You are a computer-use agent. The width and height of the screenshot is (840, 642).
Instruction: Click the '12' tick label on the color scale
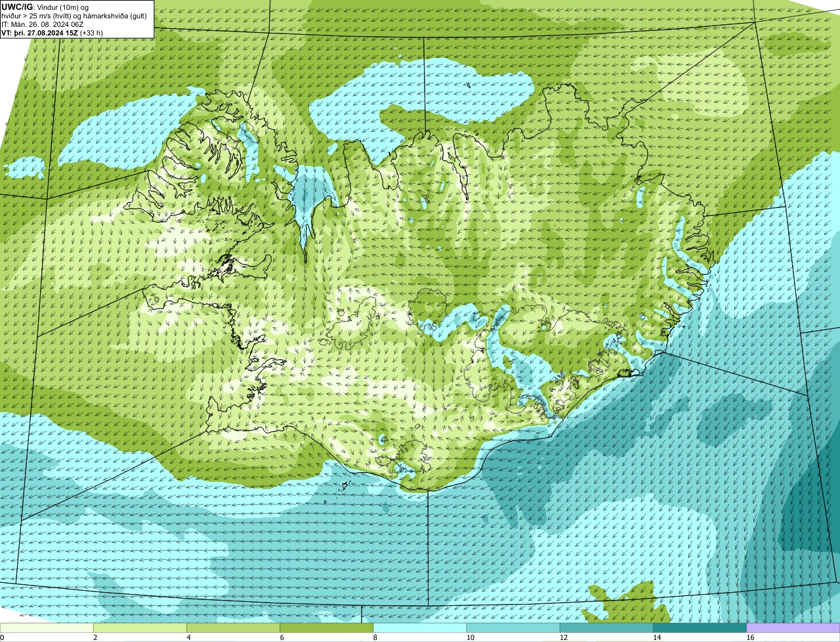(x=564, y=637)
